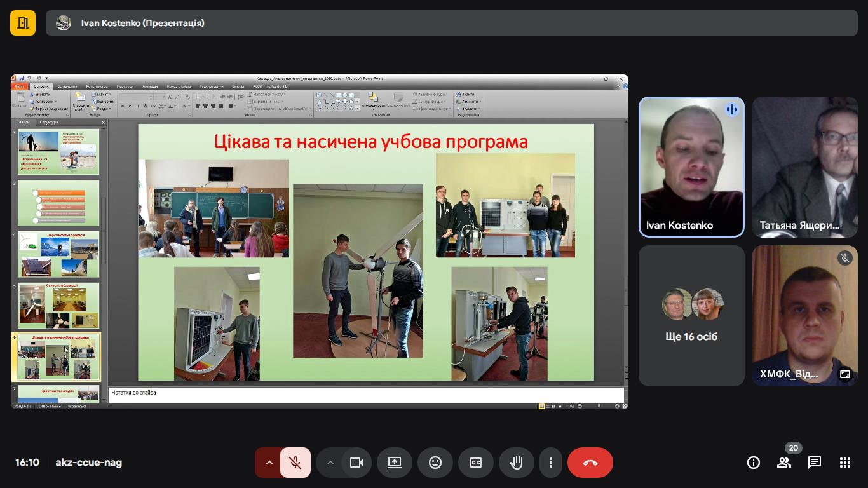Select slide 4 thumbnail 'Перспективна професія'
This screenshot has width=868, height=488.
pyautogui.click(x=58, y=254)
